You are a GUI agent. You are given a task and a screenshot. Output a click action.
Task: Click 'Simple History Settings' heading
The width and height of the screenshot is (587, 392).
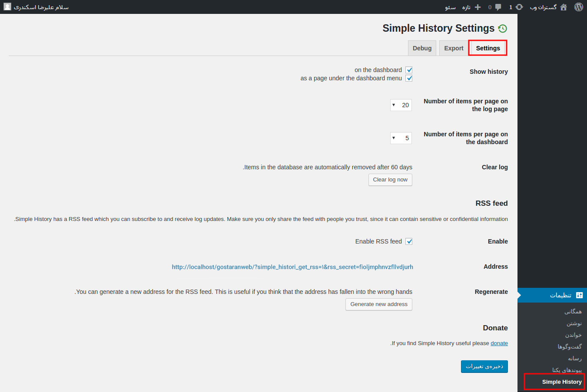tap(438, 28)
